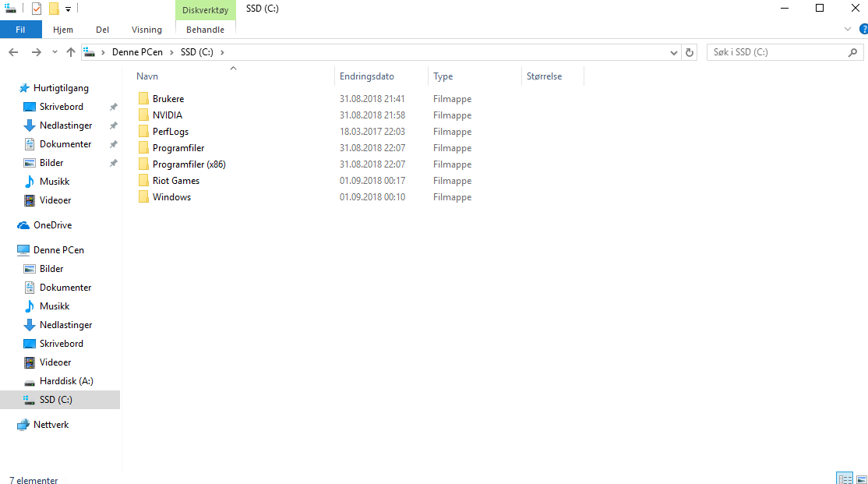Select the NVIDIA folder icon

(x=143, y=115)
